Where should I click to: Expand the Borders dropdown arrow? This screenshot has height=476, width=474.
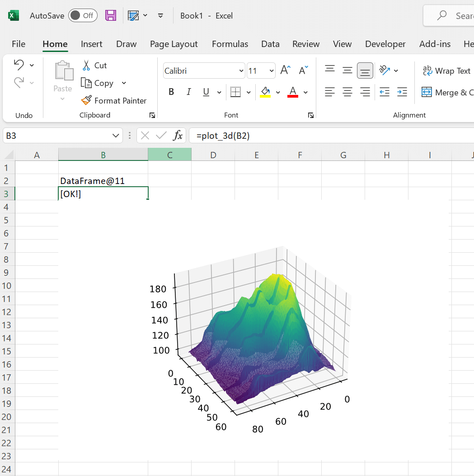[x=249, y=92]
